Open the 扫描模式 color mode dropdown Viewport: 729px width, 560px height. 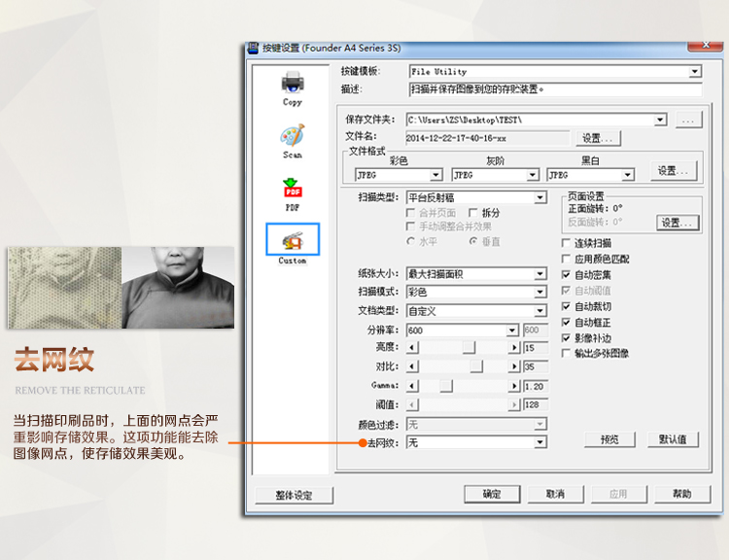point(539,292)
